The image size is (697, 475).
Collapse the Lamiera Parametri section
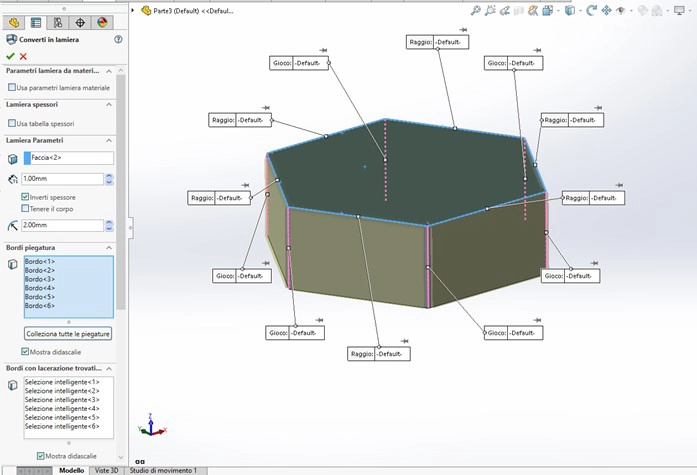click(x=110, y=140)
